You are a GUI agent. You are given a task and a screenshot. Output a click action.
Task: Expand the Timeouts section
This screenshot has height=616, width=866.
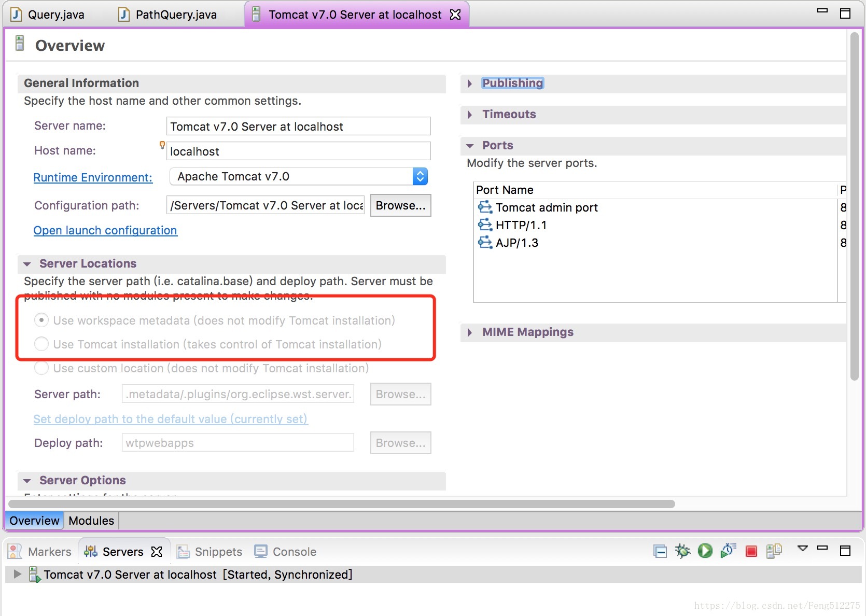pos(470,115)
